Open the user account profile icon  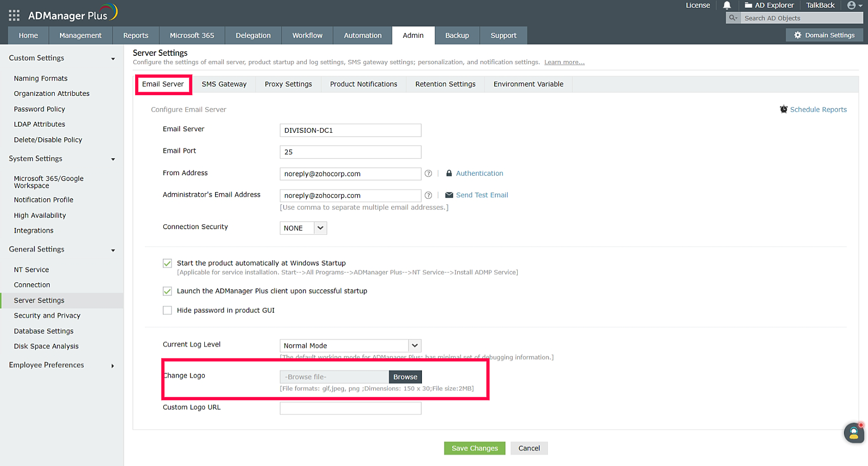(x=851, y=5)
